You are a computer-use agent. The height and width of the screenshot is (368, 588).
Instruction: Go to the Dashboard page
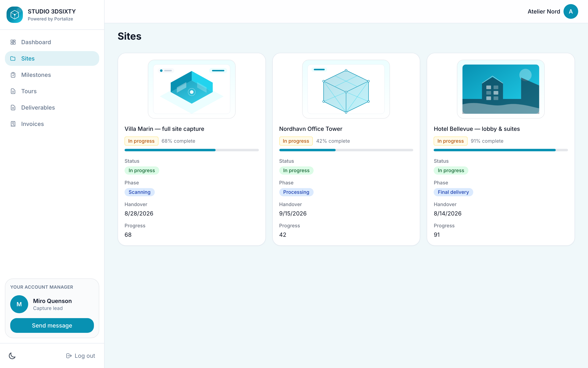(52, 42)
